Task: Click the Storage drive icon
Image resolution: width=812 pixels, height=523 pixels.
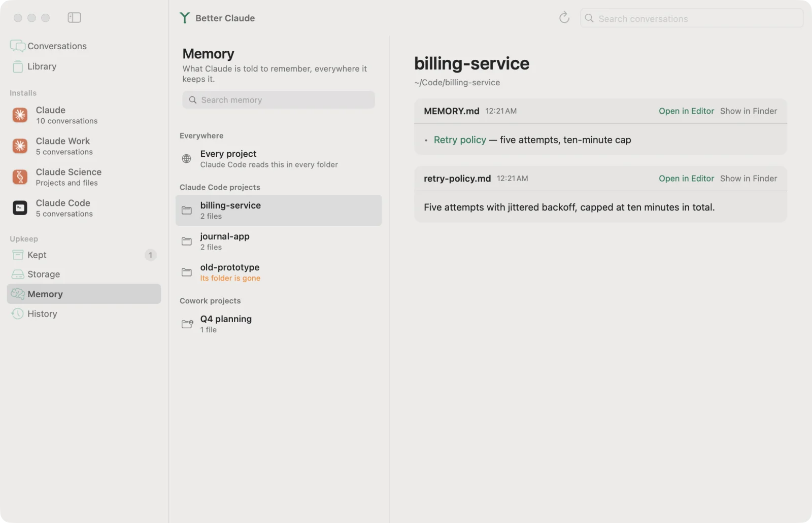Action: (x=18, y=274)
